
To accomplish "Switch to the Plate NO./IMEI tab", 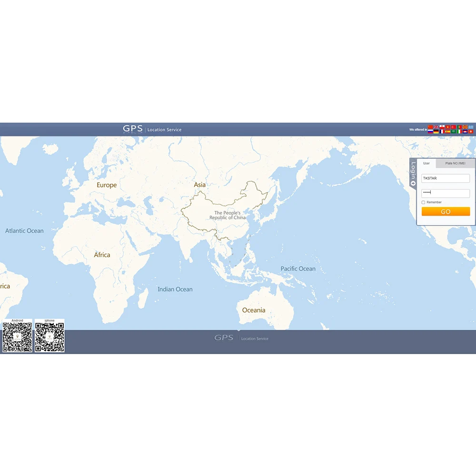I will [x=456, y=163].
